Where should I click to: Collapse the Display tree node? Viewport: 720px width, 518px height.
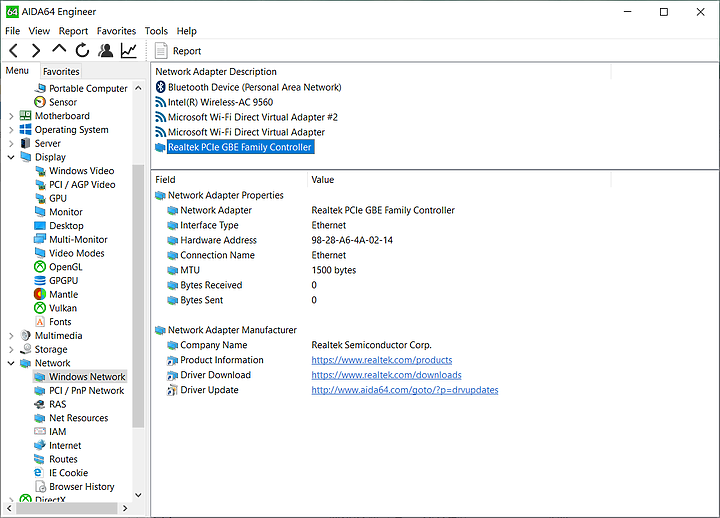[x=11, y=157]
